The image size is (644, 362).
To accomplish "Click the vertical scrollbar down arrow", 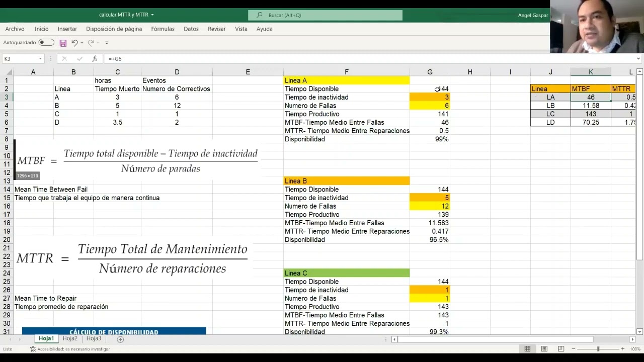I will [x=640, y=332].
